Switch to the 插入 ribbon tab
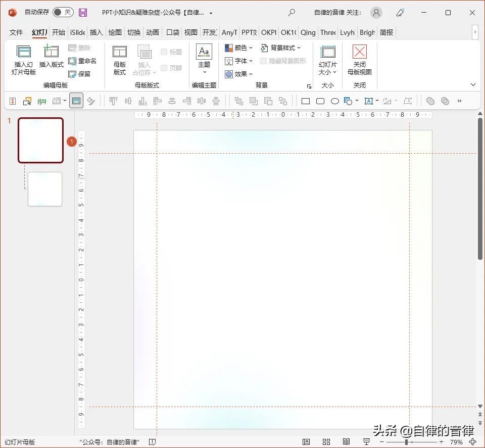 tap(96, 32)
